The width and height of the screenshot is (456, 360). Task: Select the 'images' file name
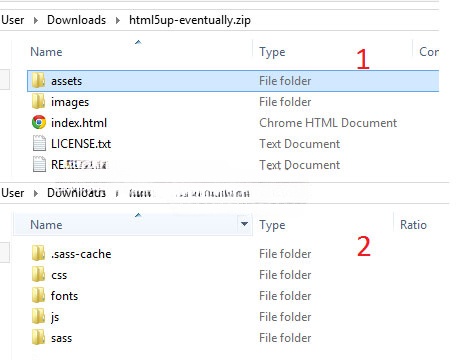click(x=70, y=102)
